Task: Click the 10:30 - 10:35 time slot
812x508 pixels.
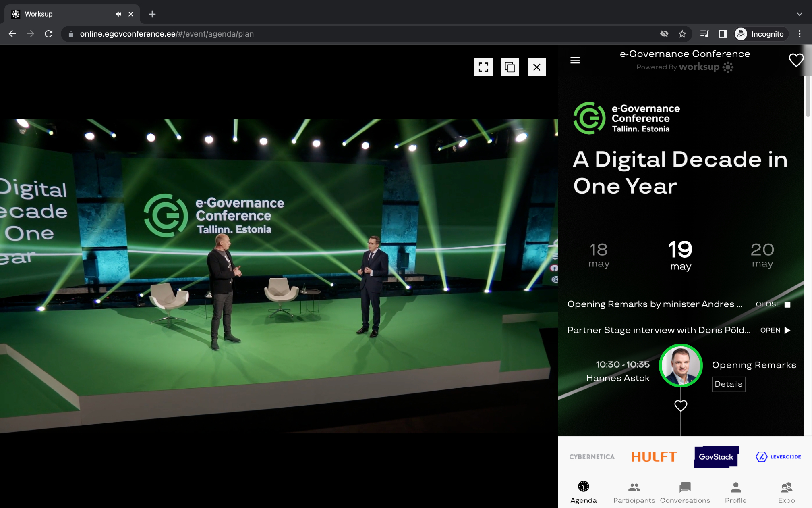Action: click(623, 364)
